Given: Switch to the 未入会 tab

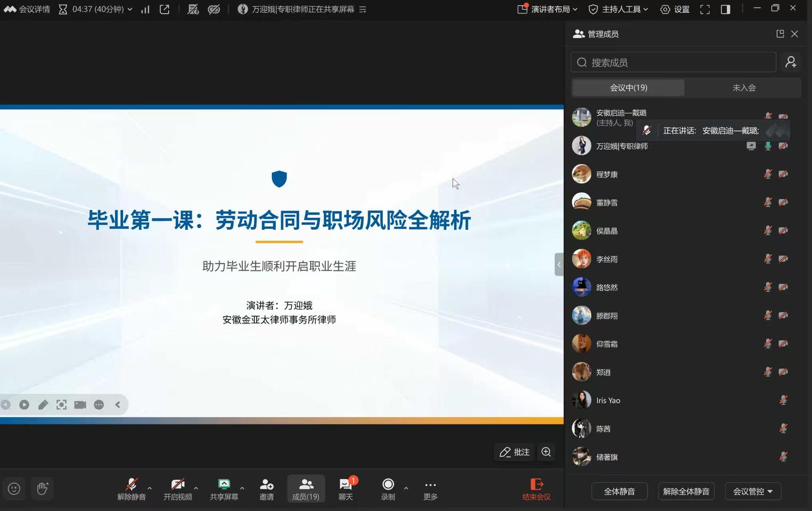Looking at the screenshot, I should click(744, 88).
